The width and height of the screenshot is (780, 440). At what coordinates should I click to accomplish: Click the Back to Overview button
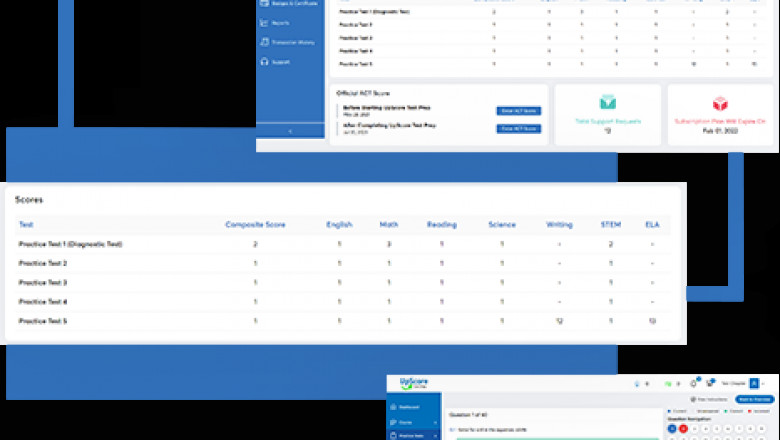tap(755, 399)
